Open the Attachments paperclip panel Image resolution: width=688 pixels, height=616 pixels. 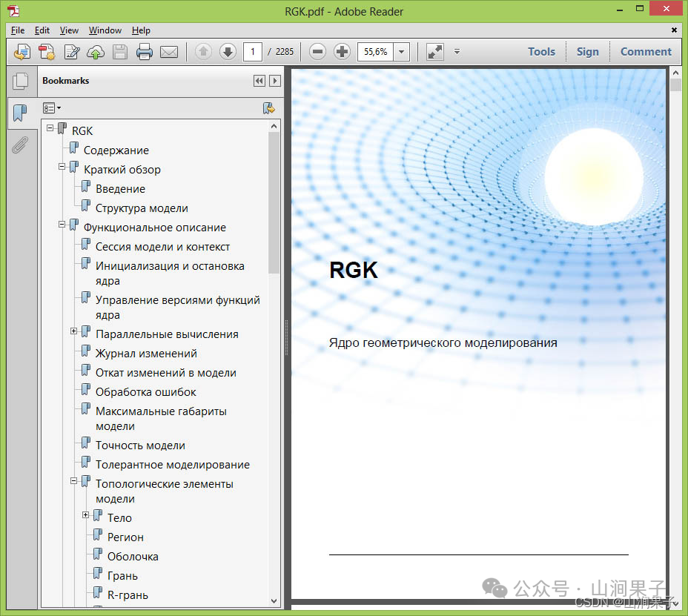[x=20, y=145]
